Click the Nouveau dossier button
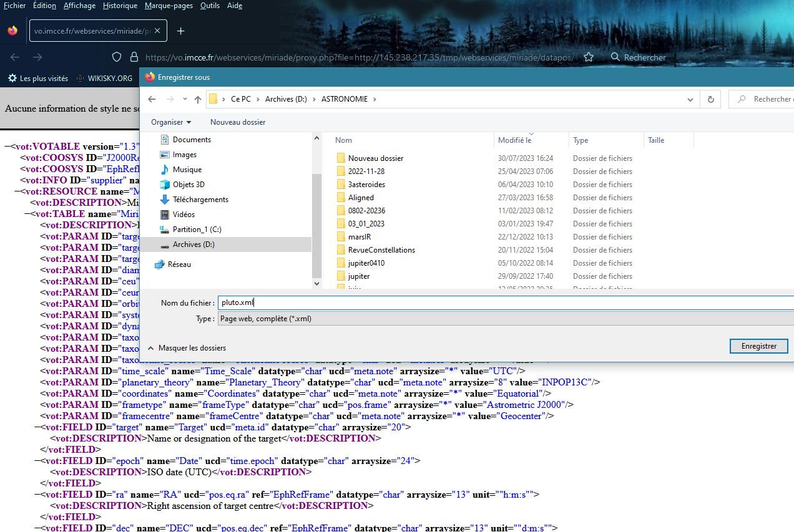Image resolution: width=794 pixels, height=532 pixels. click(x=237, y=122)
